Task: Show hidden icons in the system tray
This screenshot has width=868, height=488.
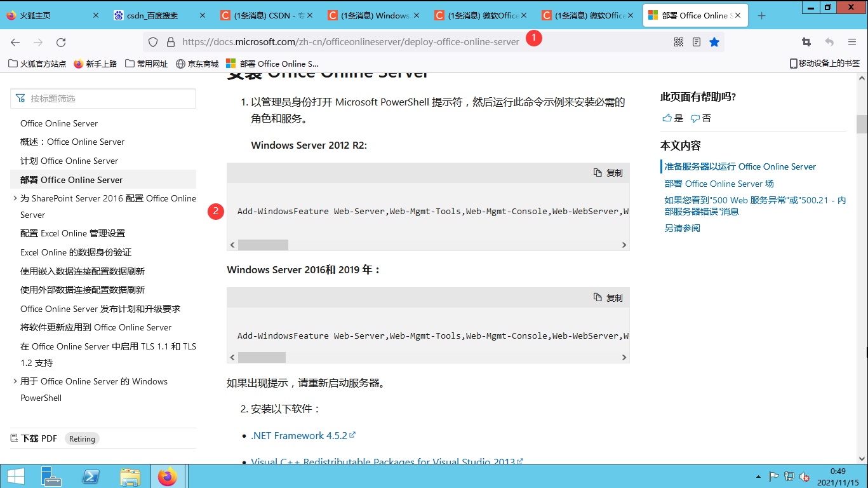Action: [758, 476]
